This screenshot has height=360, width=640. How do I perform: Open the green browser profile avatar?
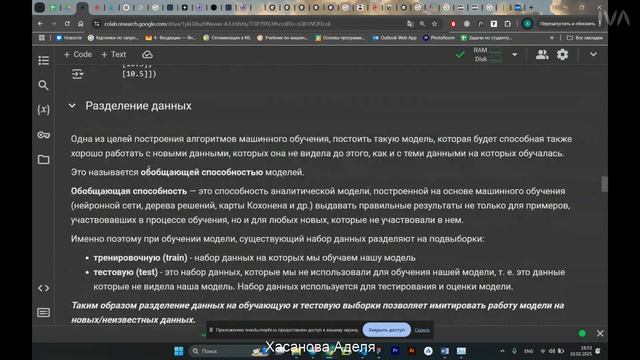pos(527,24)
